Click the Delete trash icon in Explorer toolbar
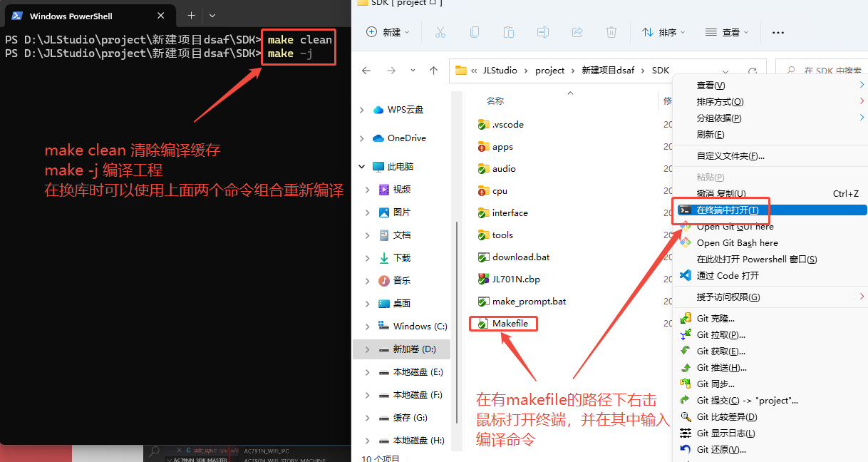The image size is (868, 462). [x=611, y=32]
